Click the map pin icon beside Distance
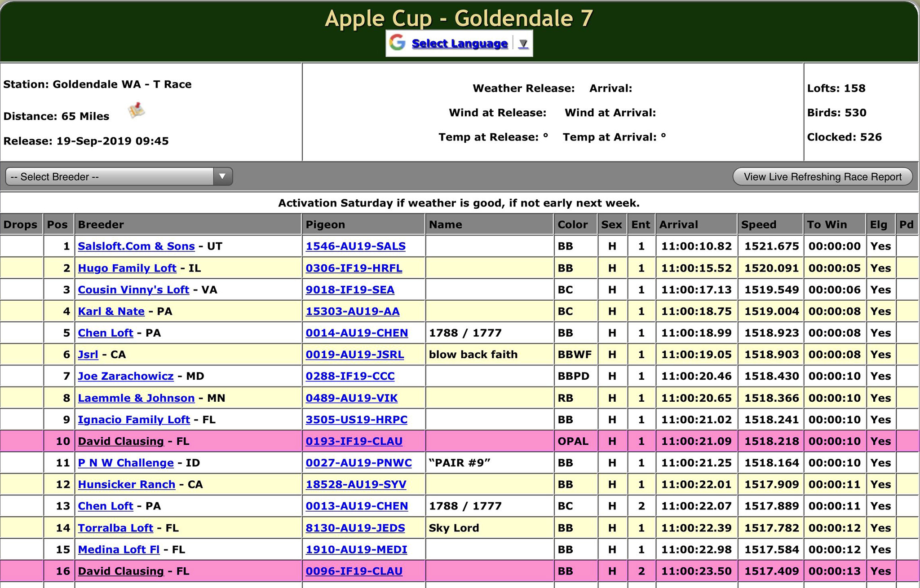Image resolution: width=920 pixels, height=588 pixels. [x=137, y=110]
